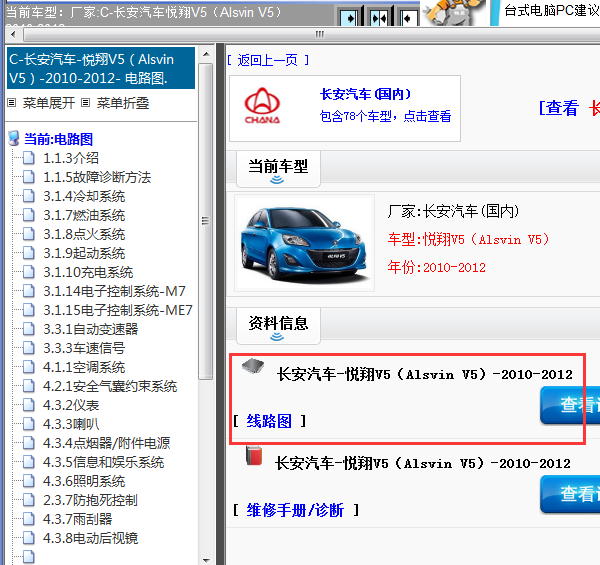Screen dimensions: 600x565
Task: Click the horizontal scrollbar left arrow
Action: click(14, 34)
